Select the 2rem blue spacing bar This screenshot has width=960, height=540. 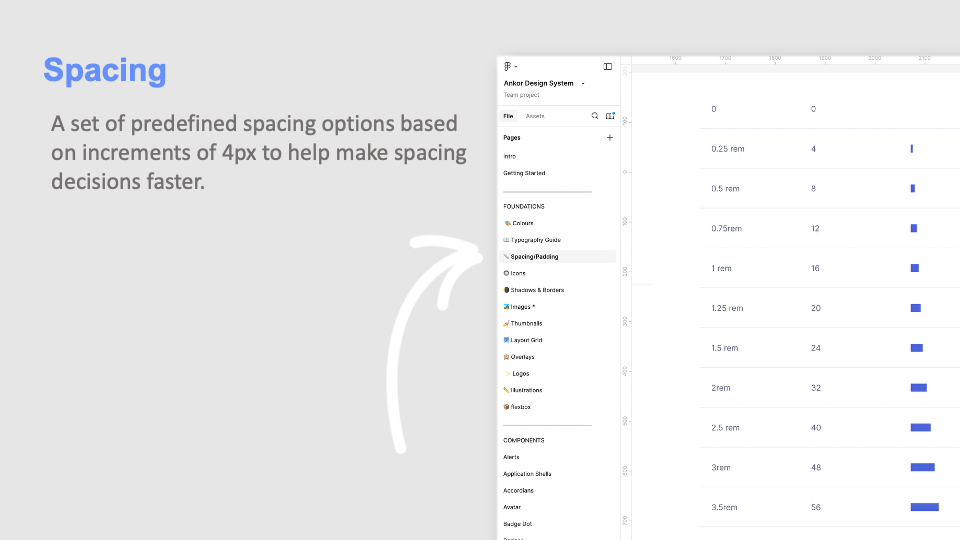918,388
